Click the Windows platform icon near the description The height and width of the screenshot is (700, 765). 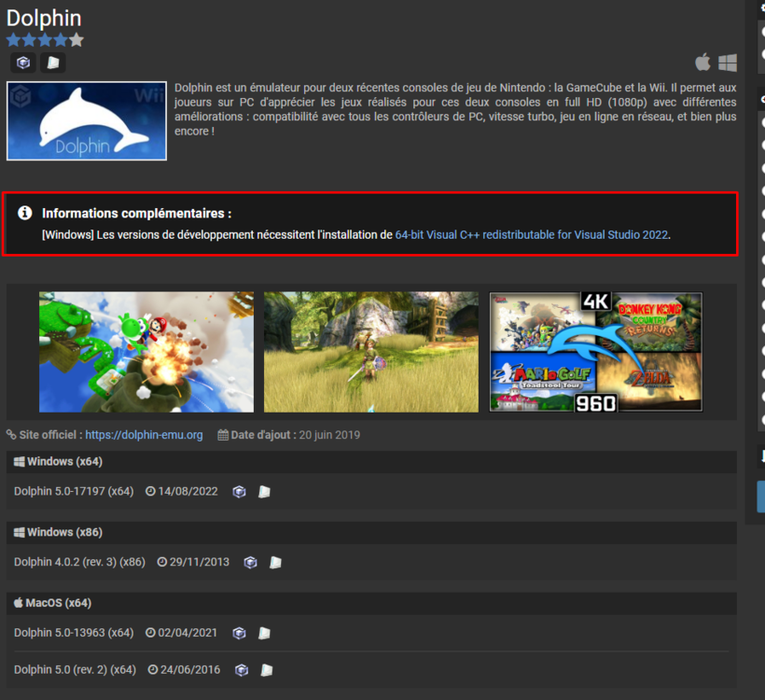(728, 63)
